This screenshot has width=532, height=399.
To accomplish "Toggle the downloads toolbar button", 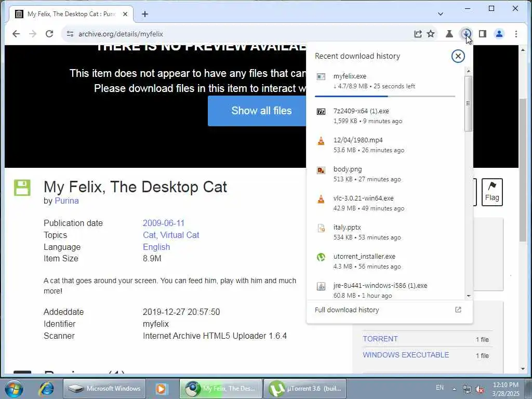I will pos(466,34).
